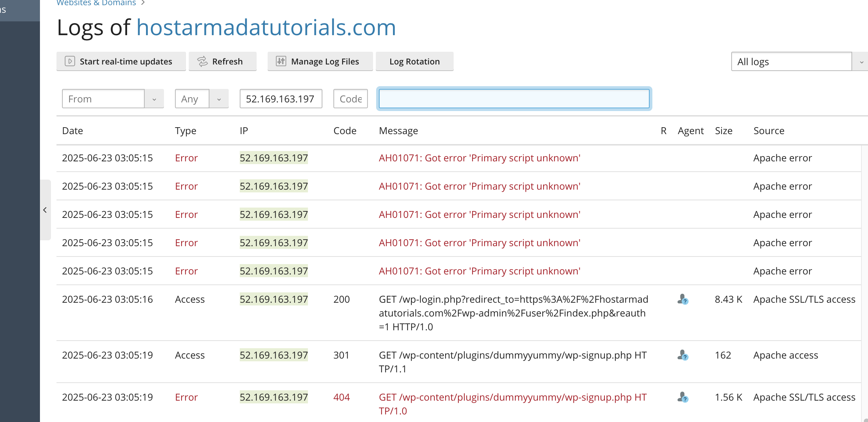Image resolution: width=868 pixels, height=422 pixels.
Task: Click the IP filter field with 52.169.163.197
Action: pos(281,99)
